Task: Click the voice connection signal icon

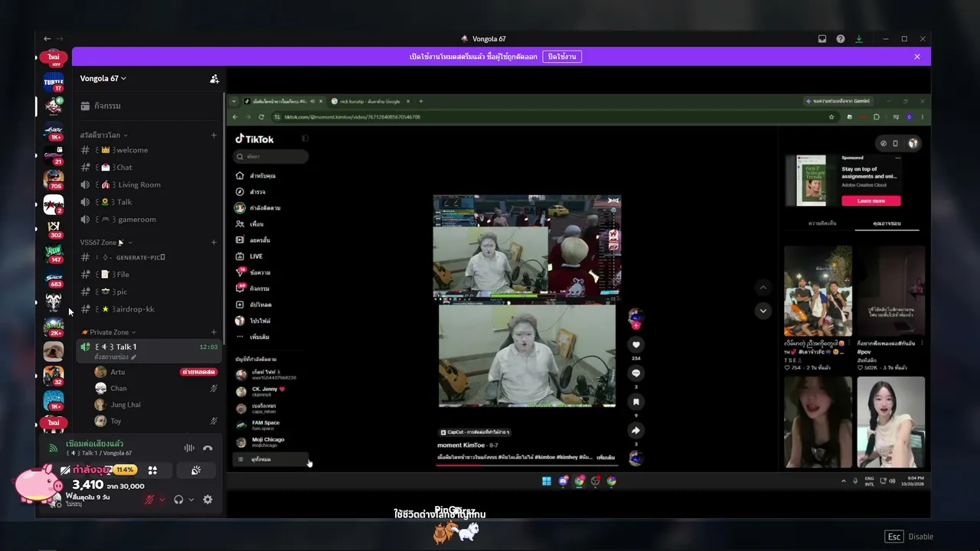Action: [x=53, y=448]
